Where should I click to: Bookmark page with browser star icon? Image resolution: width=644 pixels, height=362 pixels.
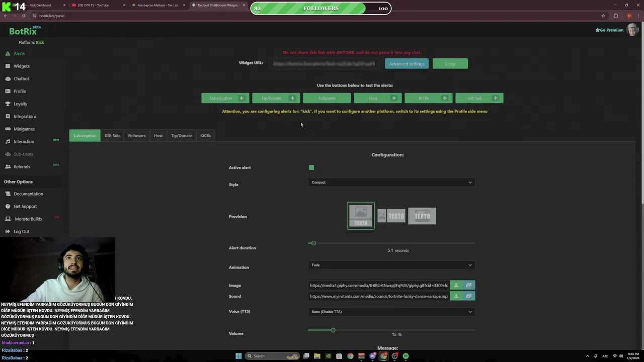[603, 16]
